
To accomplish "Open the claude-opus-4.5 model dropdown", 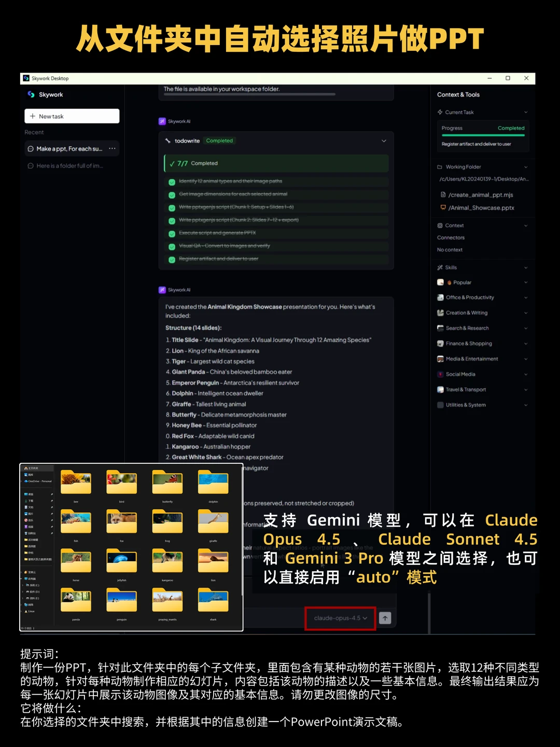I will pyautogui.click(x=340, y=618).
